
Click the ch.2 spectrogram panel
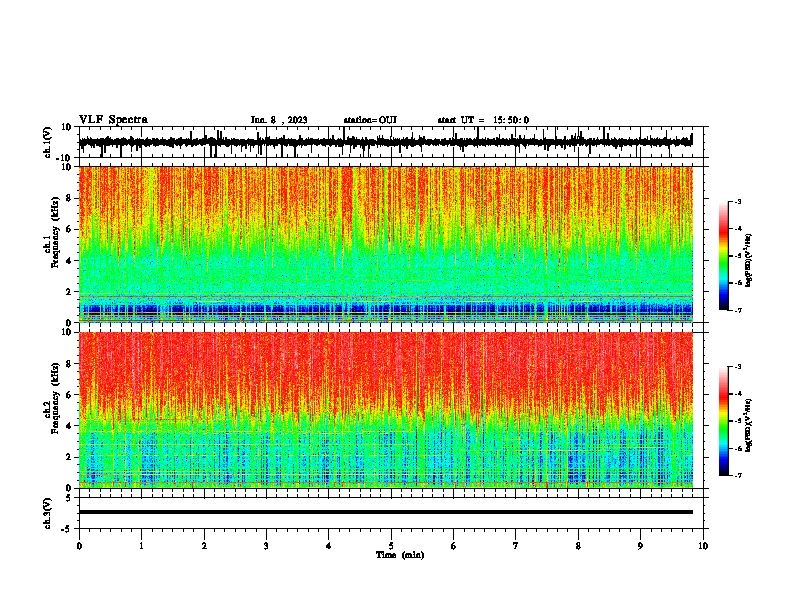click(x=386, y=410)
